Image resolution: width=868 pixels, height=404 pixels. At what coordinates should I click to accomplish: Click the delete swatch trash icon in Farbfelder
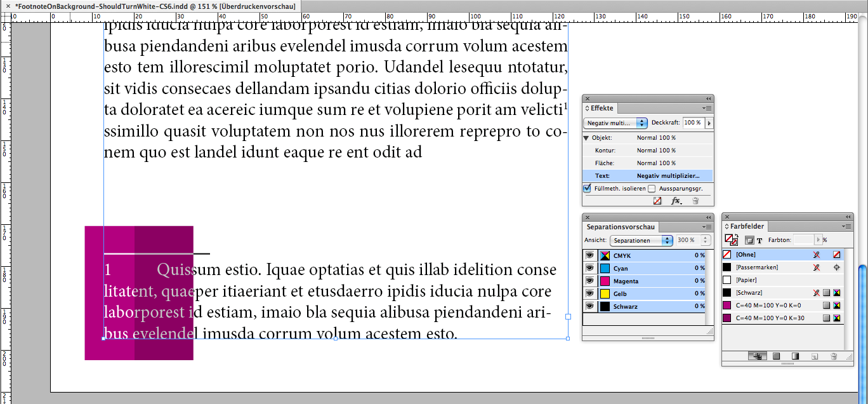tap(834, 356)
